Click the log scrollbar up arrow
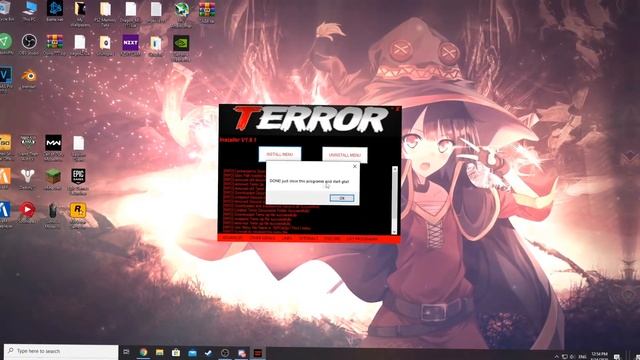 394,169
